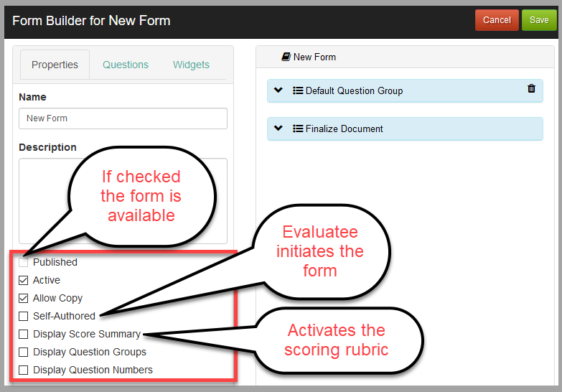562x392 pixels.
Task: Click list icon of Default Question Group
Action: 298,90
